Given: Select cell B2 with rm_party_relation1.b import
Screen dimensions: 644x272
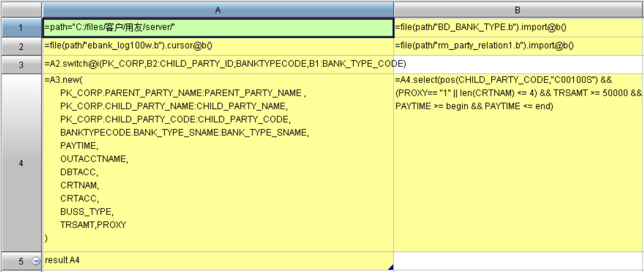Looking at the screenshot, I should 519,46.
